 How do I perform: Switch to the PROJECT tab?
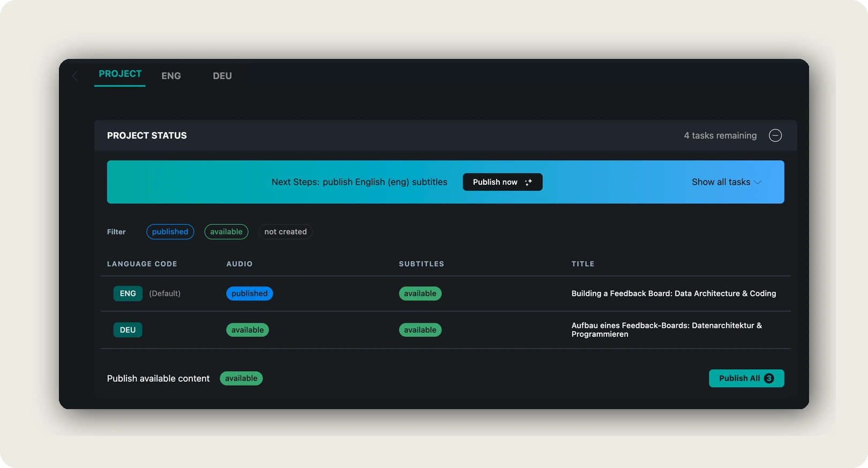coord(120,74)
